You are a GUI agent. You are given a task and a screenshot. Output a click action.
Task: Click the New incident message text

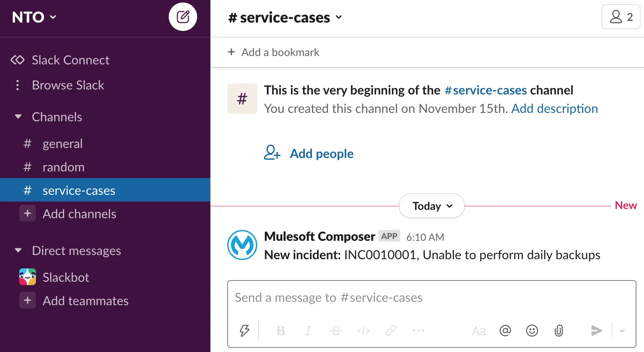(432, 255)
